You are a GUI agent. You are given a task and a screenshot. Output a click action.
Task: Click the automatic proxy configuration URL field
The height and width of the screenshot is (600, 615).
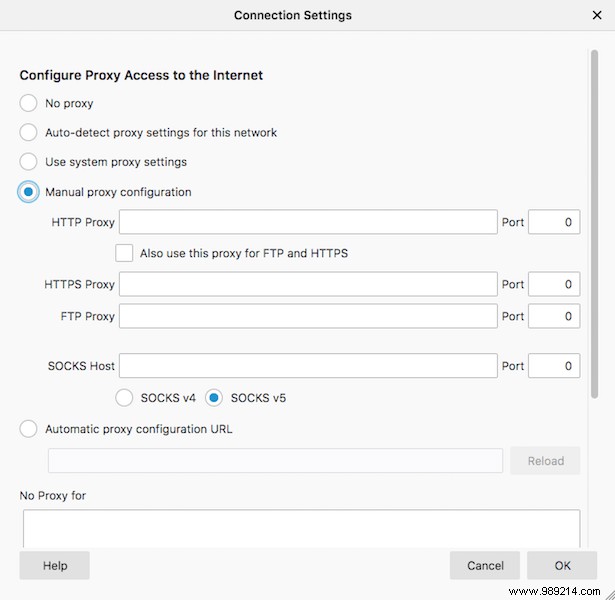pyautogui.click(x=275, y=461)
